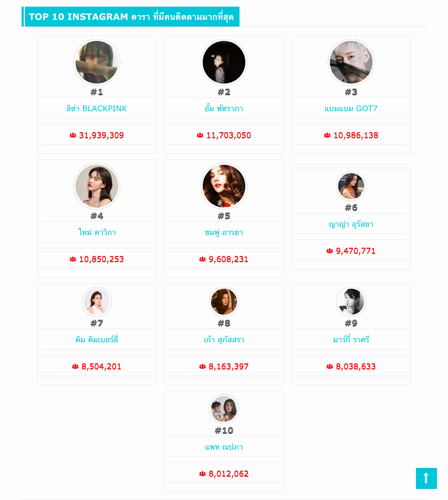Open อั้ม พัชราภา name link
Viewport: 448px width, 500px height.
point(224,108)
